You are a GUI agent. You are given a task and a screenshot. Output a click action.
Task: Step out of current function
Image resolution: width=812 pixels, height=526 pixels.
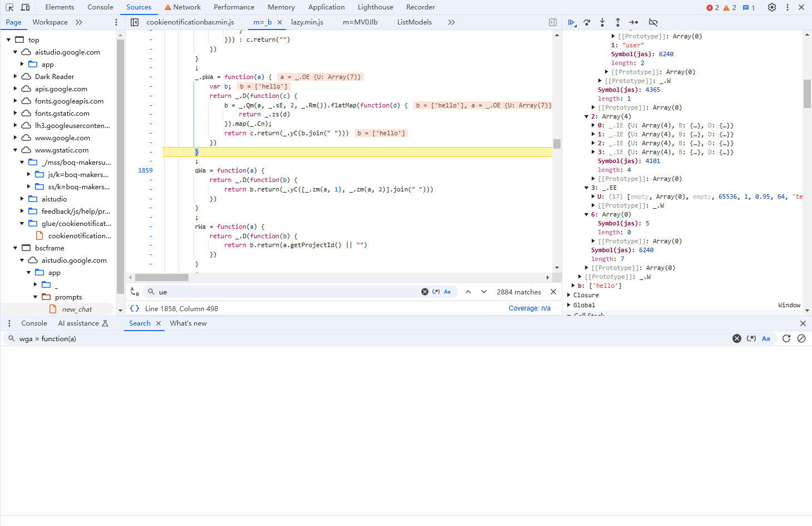point(618,22)
